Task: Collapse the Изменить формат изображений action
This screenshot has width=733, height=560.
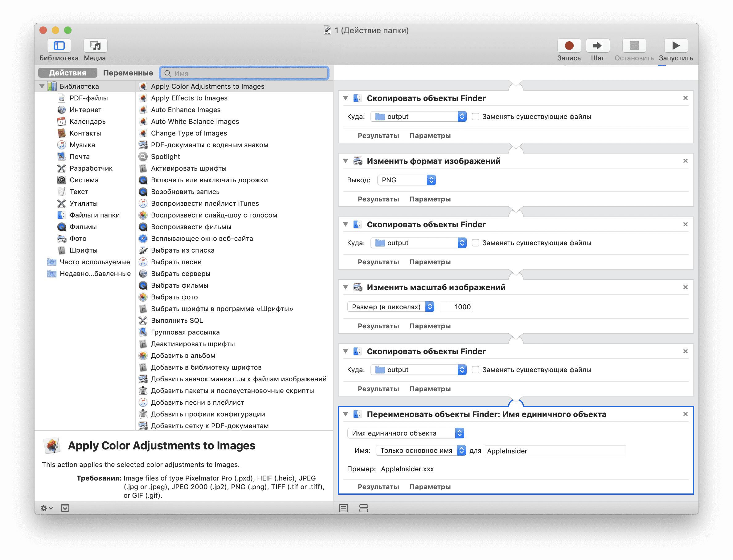Action: point(346,161)
